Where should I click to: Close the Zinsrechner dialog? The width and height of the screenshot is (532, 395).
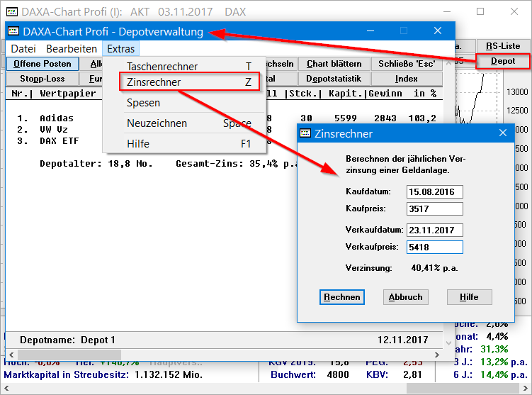pos(503,133)
